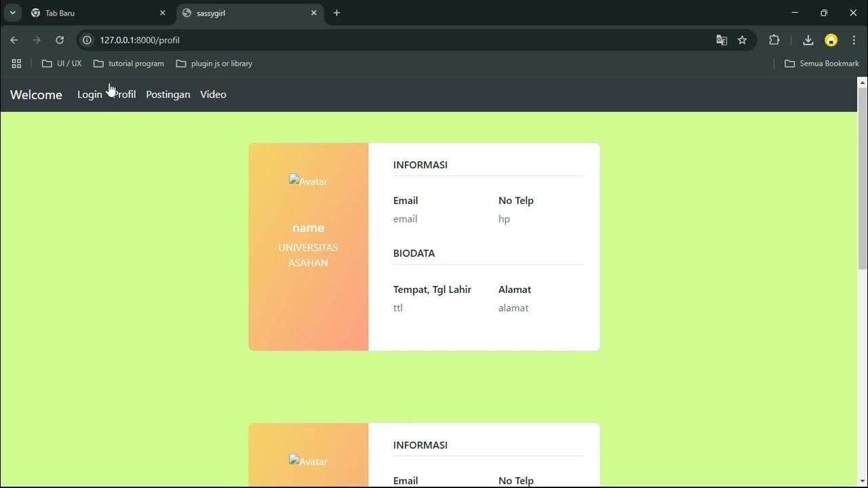Click the first card's 'Email' label
Viewport: 868px width, 488px height.
pyautogui.click(x=406, y=201)
